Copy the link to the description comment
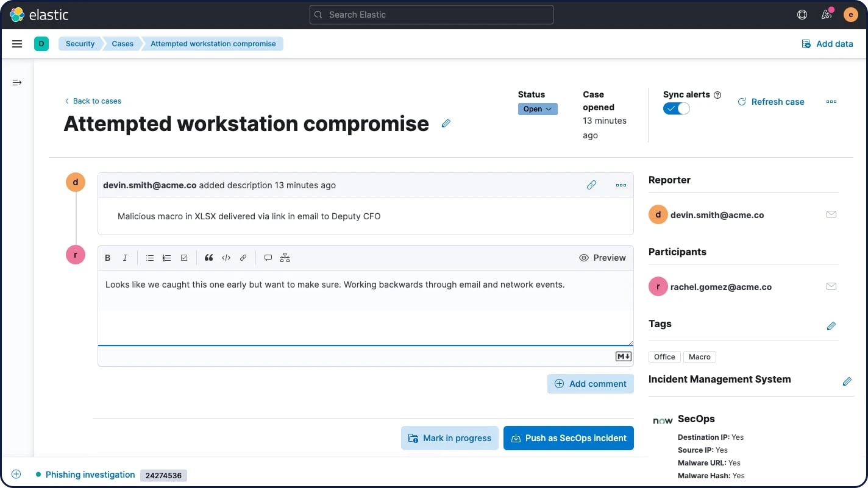Image resolution: width=868 pixels, height=488 pixels. 591,185
